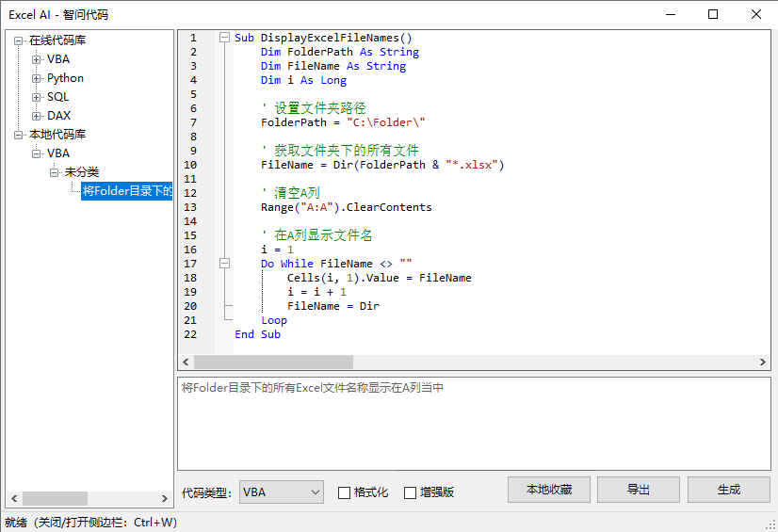This screenshot has height=532, width=778.
Task: Click the 生成 button
Action: click(728, 490)
